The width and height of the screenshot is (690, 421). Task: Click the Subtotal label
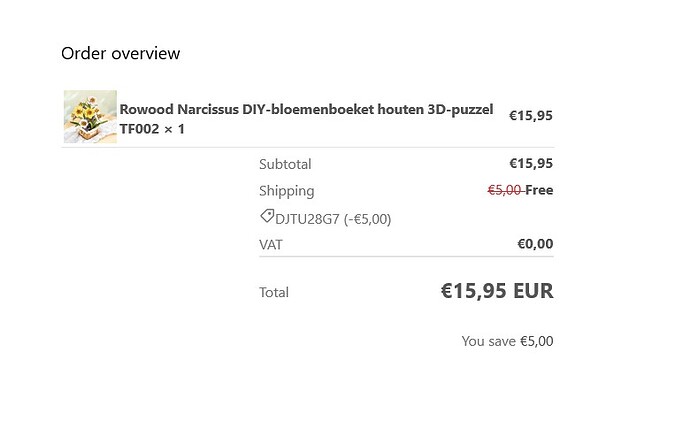(285, 164)
